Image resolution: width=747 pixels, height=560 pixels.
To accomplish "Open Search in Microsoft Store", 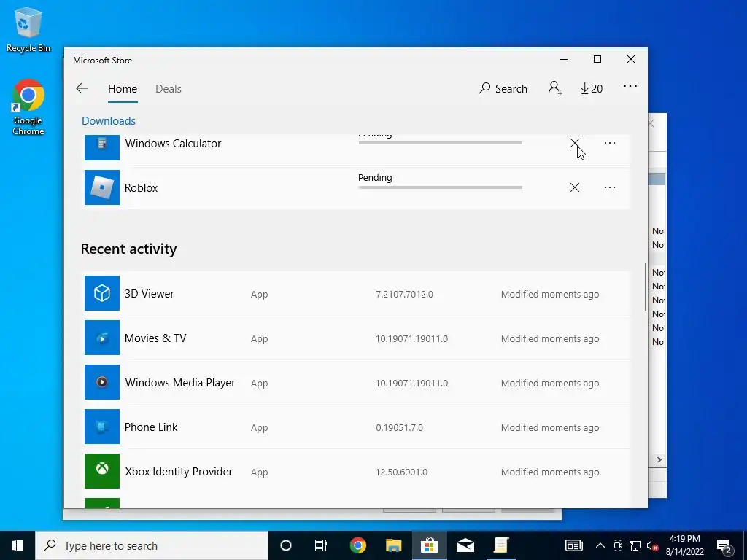I will coord(503,88).
